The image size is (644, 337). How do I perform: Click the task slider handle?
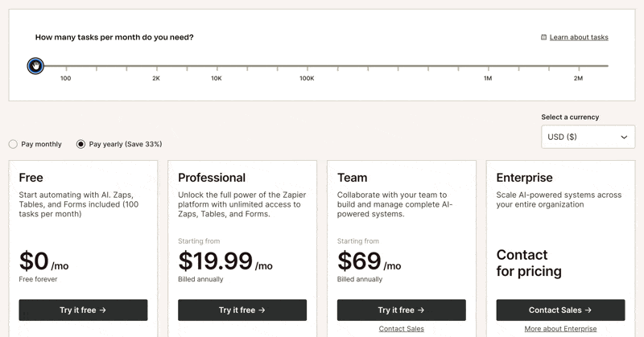[35, 66]
